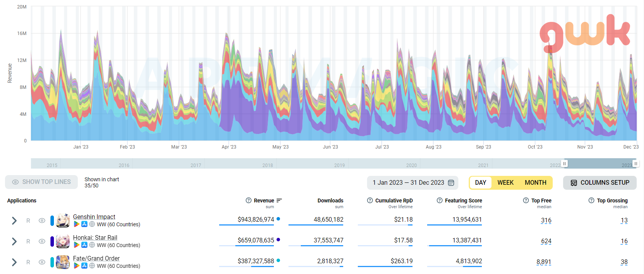Click Google Play icon for Fate/Grand Order

pyautogui.click(x=77, y=266)
